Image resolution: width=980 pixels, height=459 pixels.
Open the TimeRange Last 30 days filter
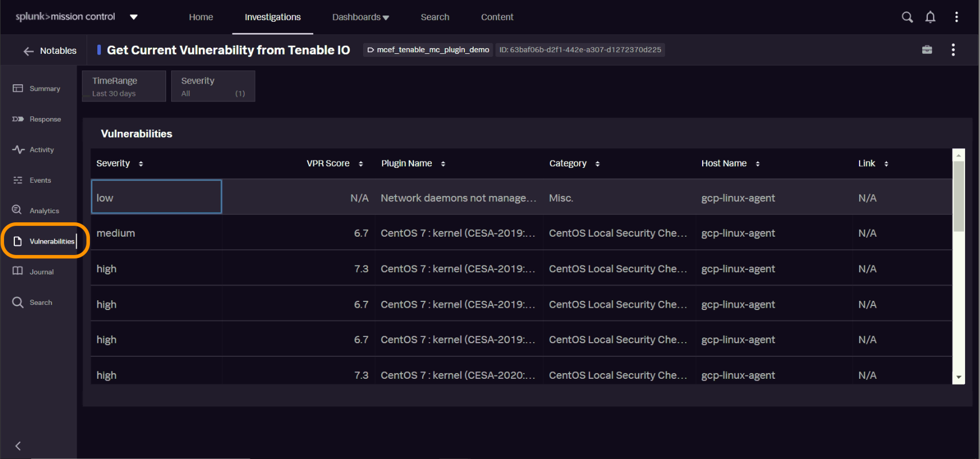click(x=124, y=86)
